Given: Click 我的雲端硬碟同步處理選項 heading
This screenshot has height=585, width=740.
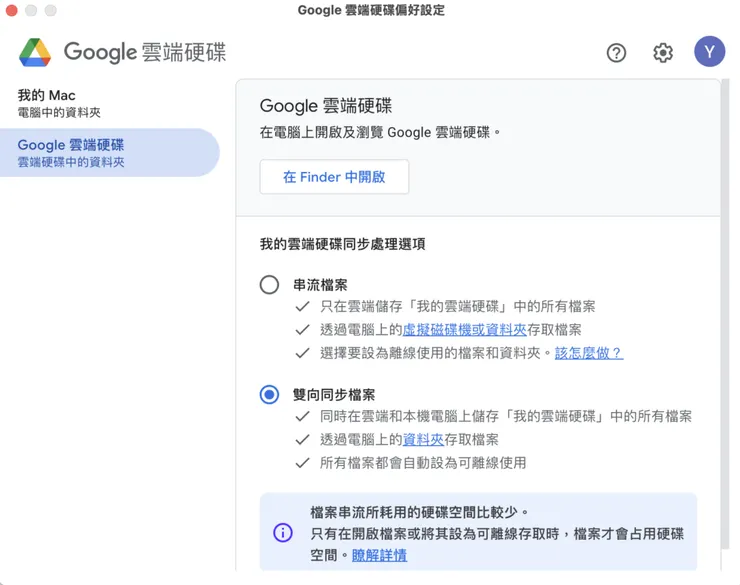Looking at the screenshot, I should click(x=342, y=244).
